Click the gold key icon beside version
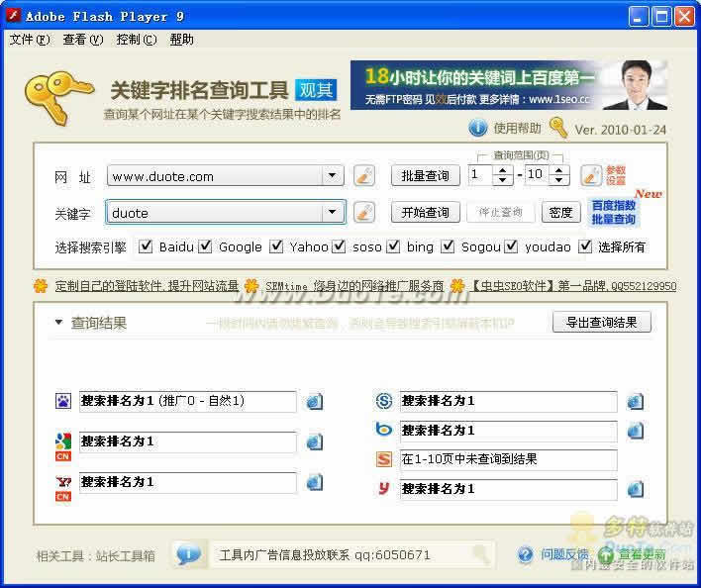 [x=558, y=128]
